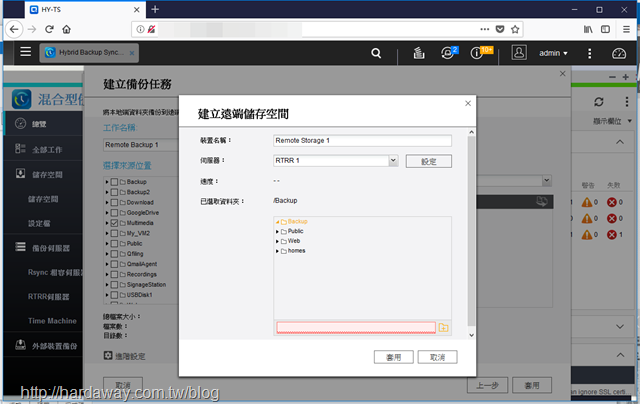The image size is (640, 404).
Task: Toggle Firefox sidebar icon
Action: click(x=605, y=29)
